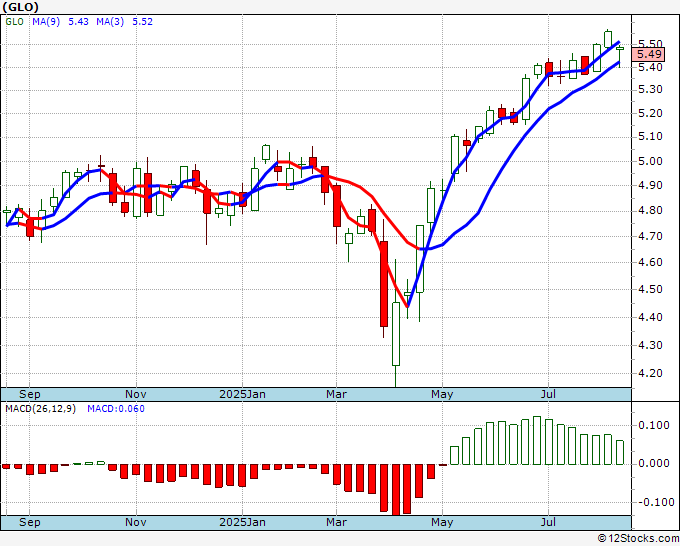The image size is (680, 546).
Task: Click the highest green candlestick near 5.55
Action: (608, 39)
